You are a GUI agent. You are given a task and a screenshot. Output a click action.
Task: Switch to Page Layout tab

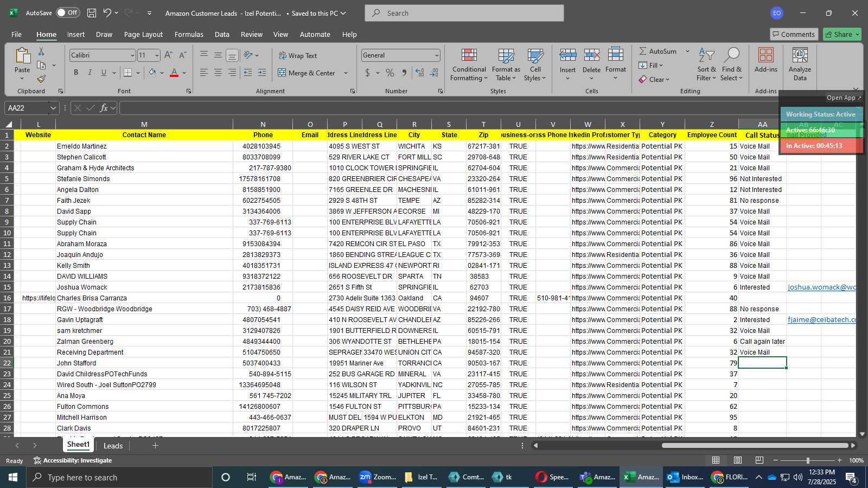tap(143, 34)
